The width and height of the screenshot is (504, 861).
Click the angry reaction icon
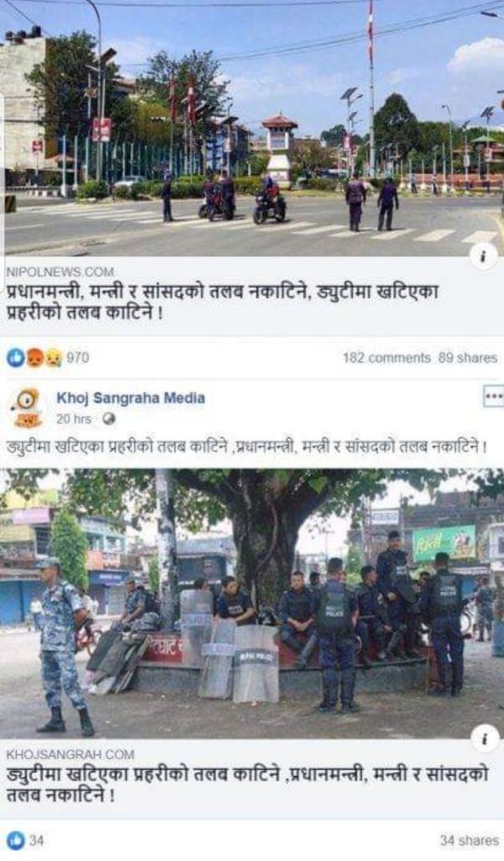(34, 358)
